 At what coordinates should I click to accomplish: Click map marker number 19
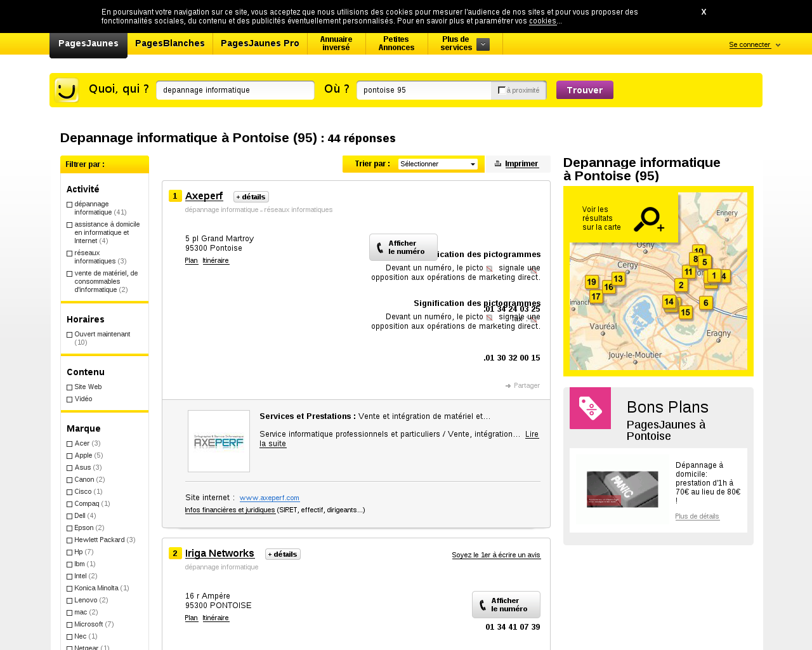(592, 282)
